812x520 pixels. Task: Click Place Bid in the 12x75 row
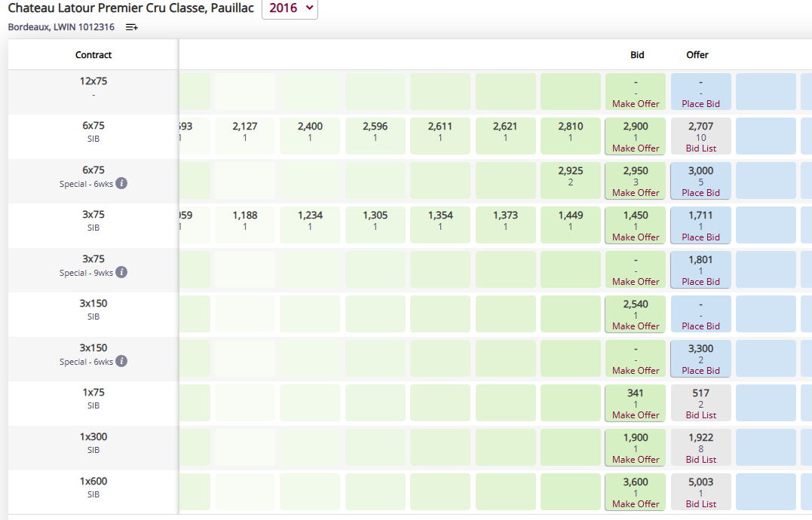[700, 104]
